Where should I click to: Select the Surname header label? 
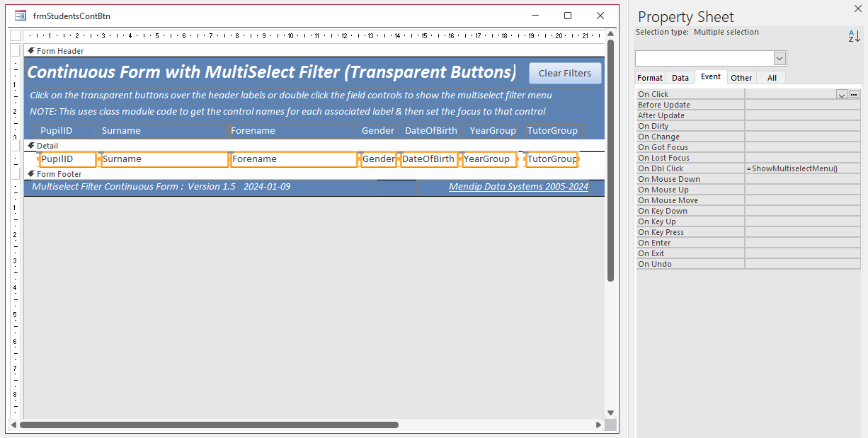tap(163, 130)
